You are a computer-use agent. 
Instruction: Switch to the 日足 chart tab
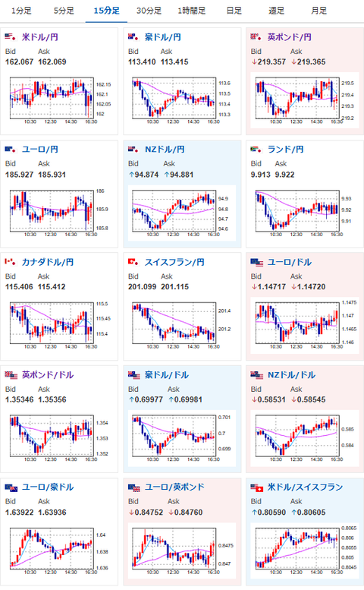(234, 11)
